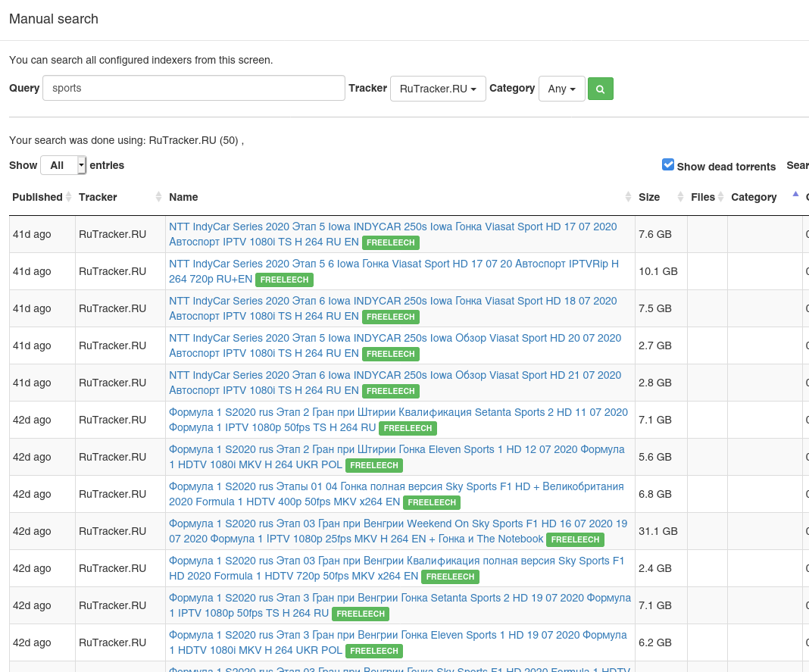Select the 42d ago cell on the 6.8 GB row

pos(32,494)
